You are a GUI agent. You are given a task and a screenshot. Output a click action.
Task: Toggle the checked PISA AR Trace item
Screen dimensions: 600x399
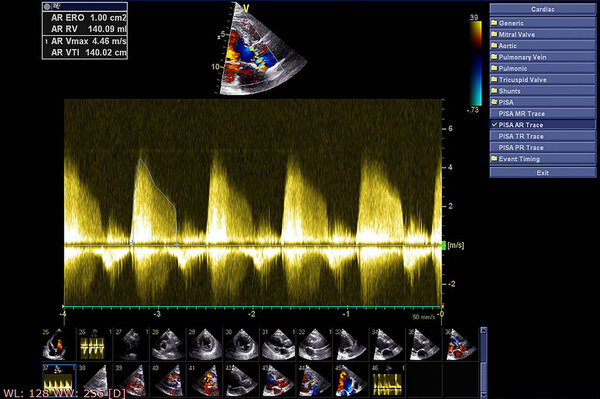[x=542, y=125]
